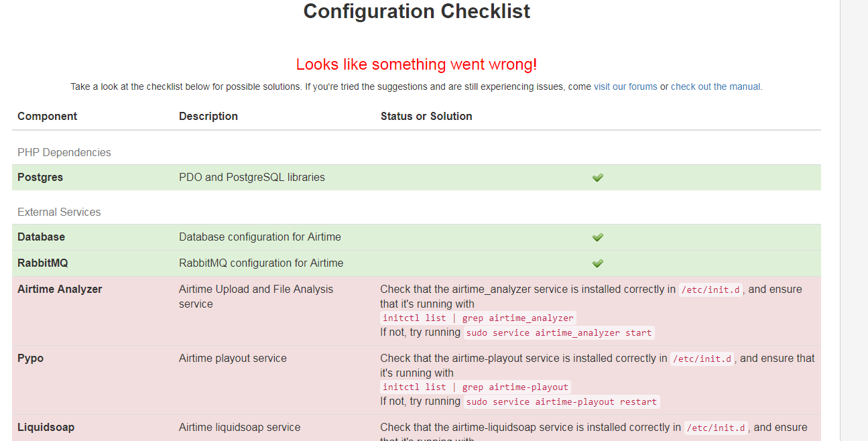Click 'Looks like something went wrong!' message

(416, 64)
